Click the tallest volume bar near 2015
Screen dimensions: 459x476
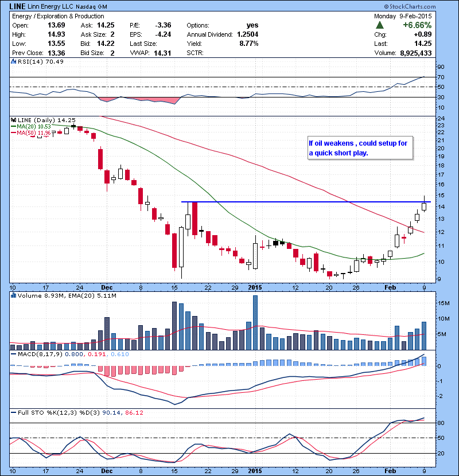255,323
